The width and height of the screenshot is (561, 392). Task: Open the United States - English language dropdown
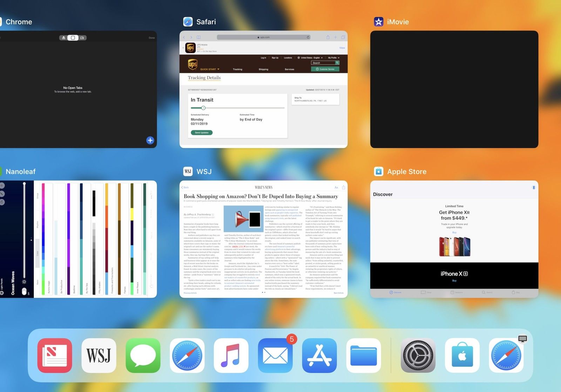tap(310, 58)
